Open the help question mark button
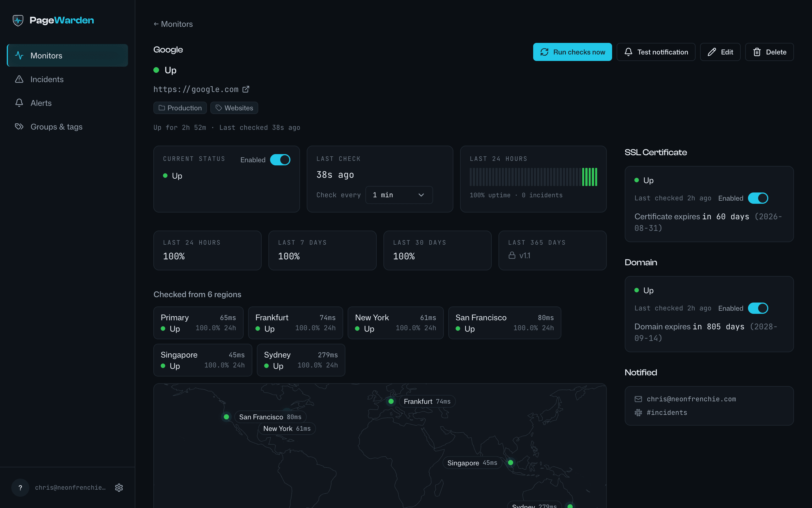The image size is (812, 508). 21,487
